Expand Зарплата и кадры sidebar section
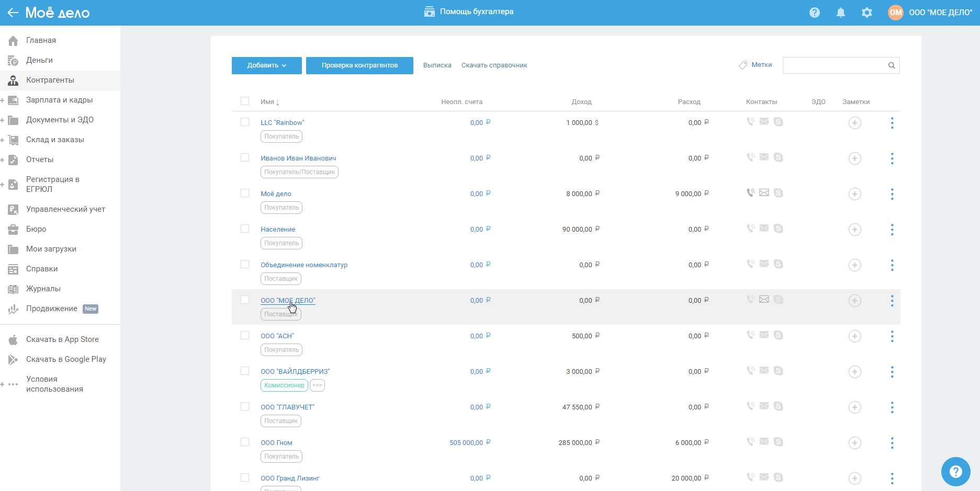Viewport: 980px width, 491px height. tap(3, 100)
